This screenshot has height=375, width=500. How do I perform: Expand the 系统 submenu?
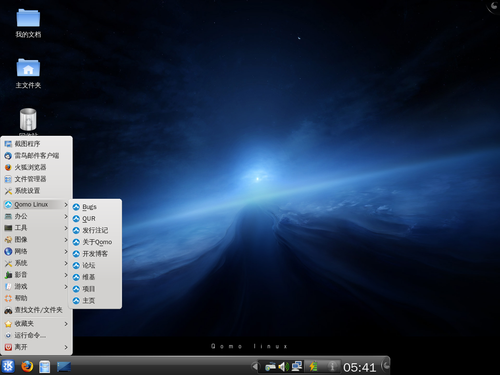pyautogui.click(x=36, y=263)
